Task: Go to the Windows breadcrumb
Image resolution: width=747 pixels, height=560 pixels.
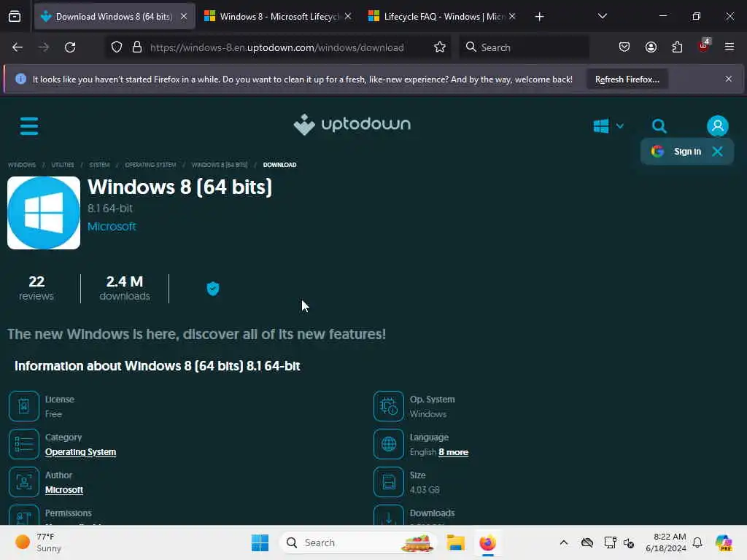Action: (22, 165)
